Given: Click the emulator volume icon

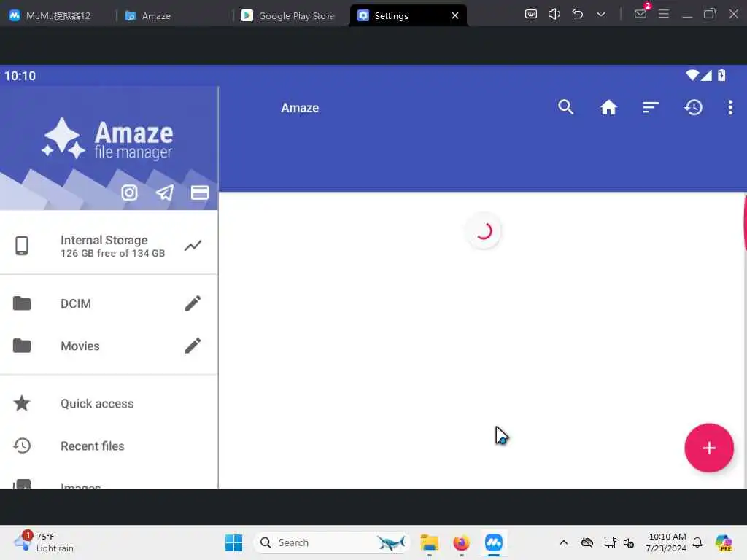Looking at the screenshot, I should point(554,14).
